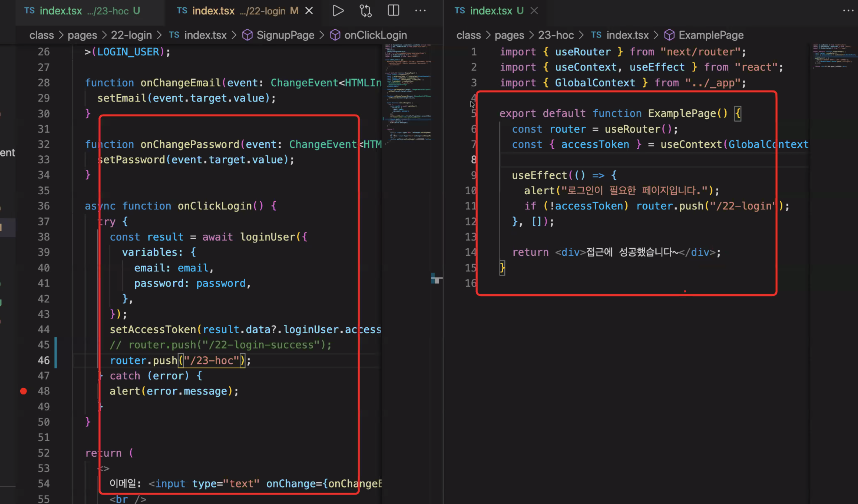Place cursor on line 46 router.push
This screenshot has height=504, width=858.
[x=143, y=360]
